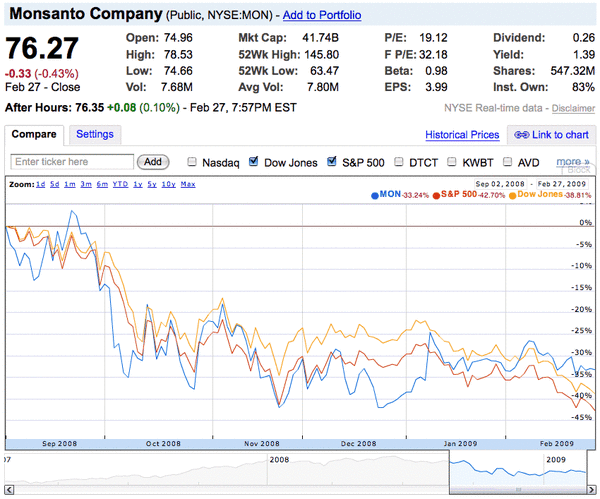
Task: Set chart zoom to 5d
Action: pos(55,184)
